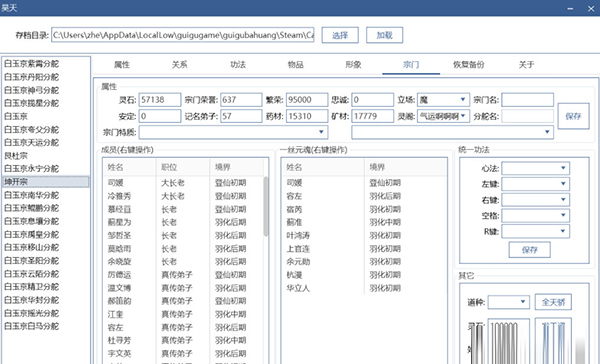Click the 安定 input field
600x364 pixels.
coord(160,116)
